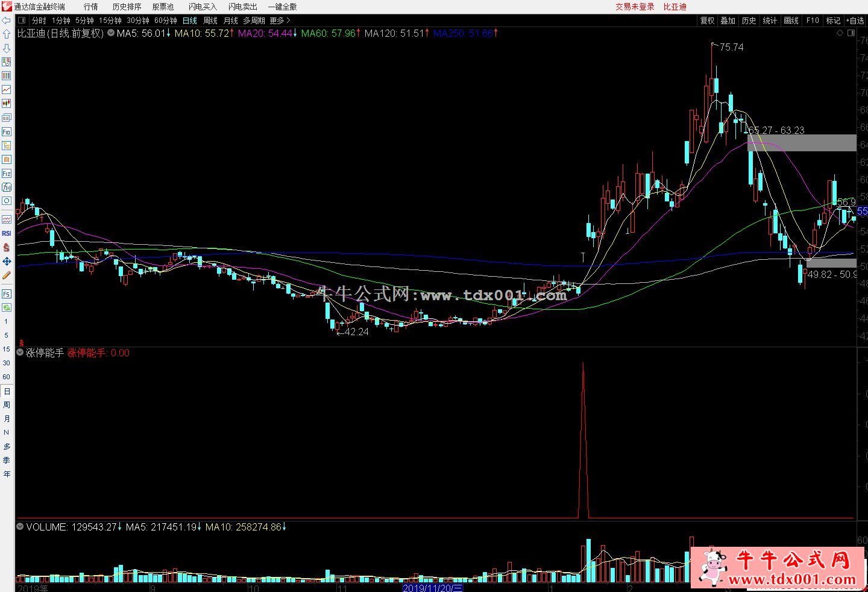868x592 pixels.
Task: Click the 画线 draw line button
Action: coord(791,20)
